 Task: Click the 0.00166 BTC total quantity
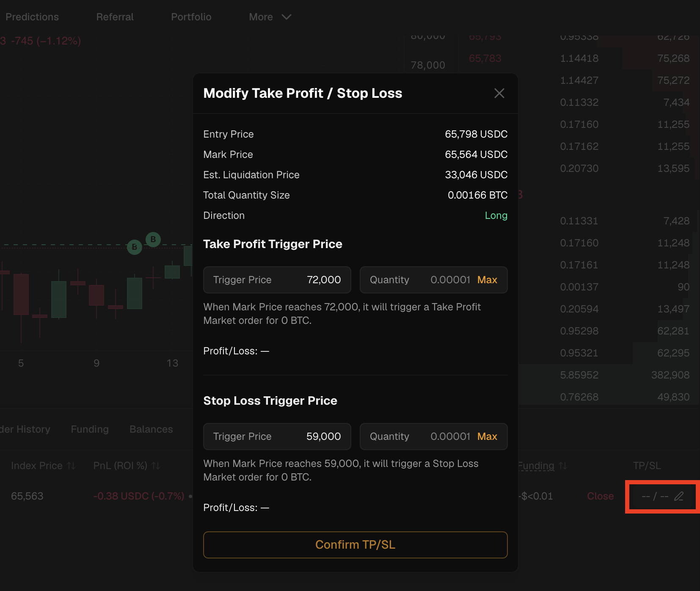(x=477, y=195)
